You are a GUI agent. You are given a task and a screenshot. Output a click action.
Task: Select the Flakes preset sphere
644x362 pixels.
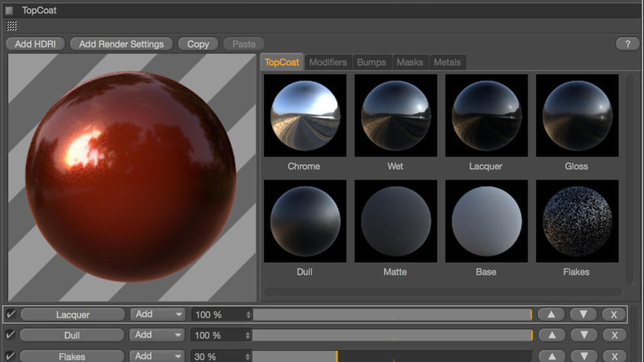click(578, 221)
